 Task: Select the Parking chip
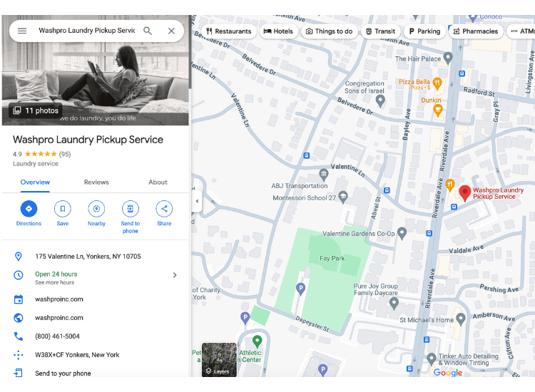coord(425,31)
